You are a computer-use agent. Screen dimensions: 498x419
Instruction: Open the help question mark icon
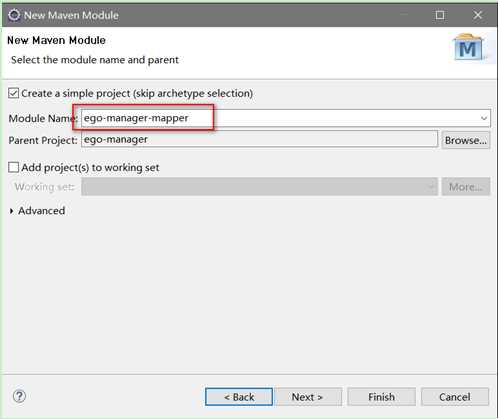click(19, 396)
